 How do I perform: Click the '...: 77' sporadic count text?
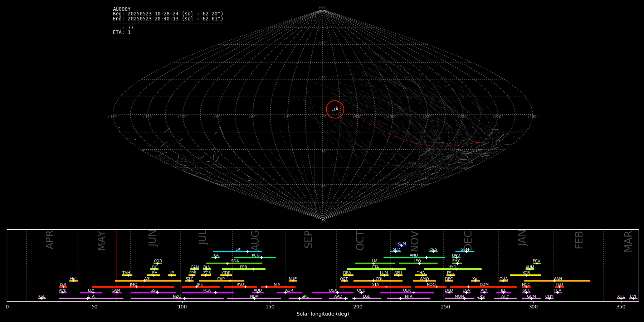[123, 28]
